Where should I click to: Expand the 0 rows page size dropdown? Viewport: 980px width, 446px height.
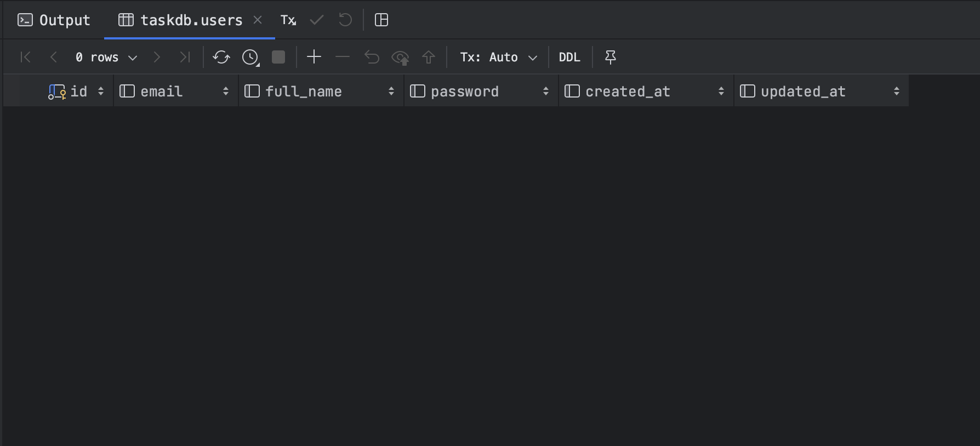point(106,57)
